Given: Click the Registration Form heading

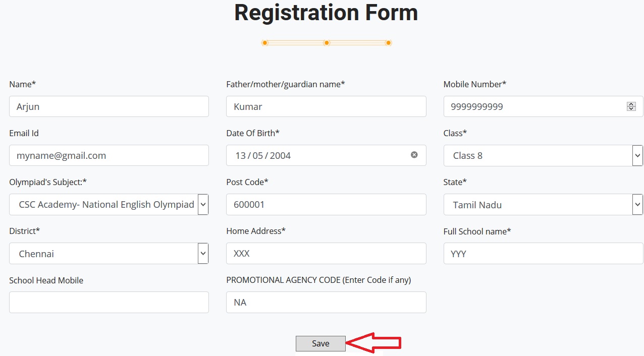Looking at the screenshot, I should [x=326, y=13].
